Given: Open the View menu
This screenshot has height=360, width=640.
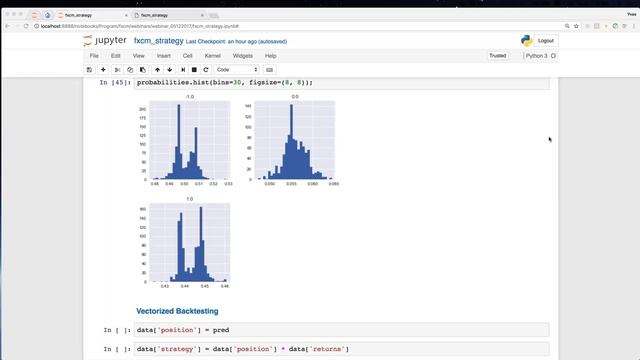Looking at the screenshot, I should click(138, 56).
